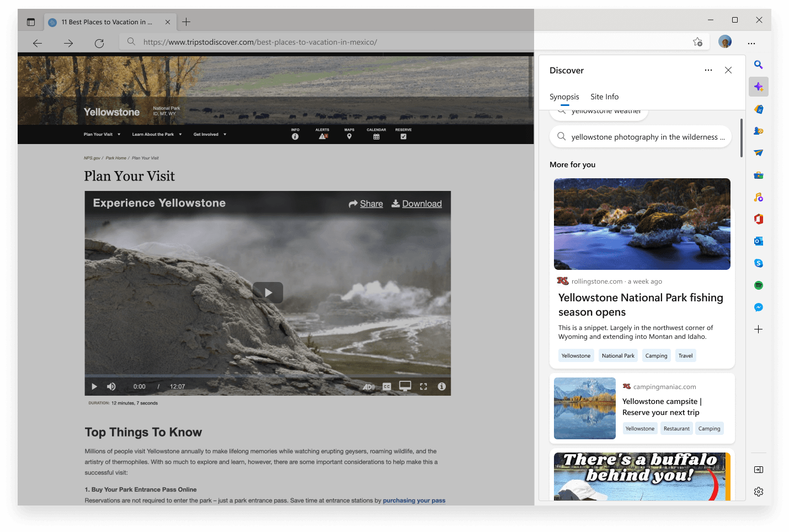Mute the video volume speaker
The width and height of the screenshot is (789, 532).
(x=111, y=387)
